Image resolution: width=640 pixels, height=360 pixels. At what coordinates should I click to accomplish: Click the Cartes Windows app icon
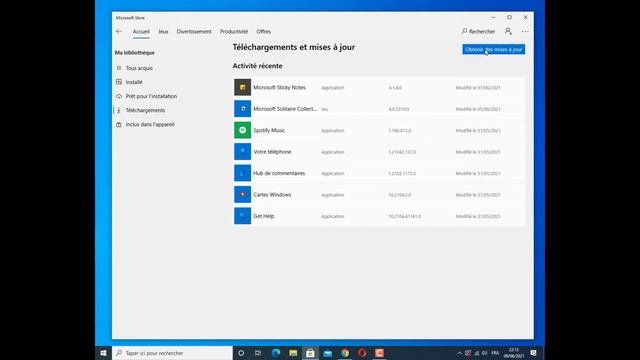[x=242, y=195]
